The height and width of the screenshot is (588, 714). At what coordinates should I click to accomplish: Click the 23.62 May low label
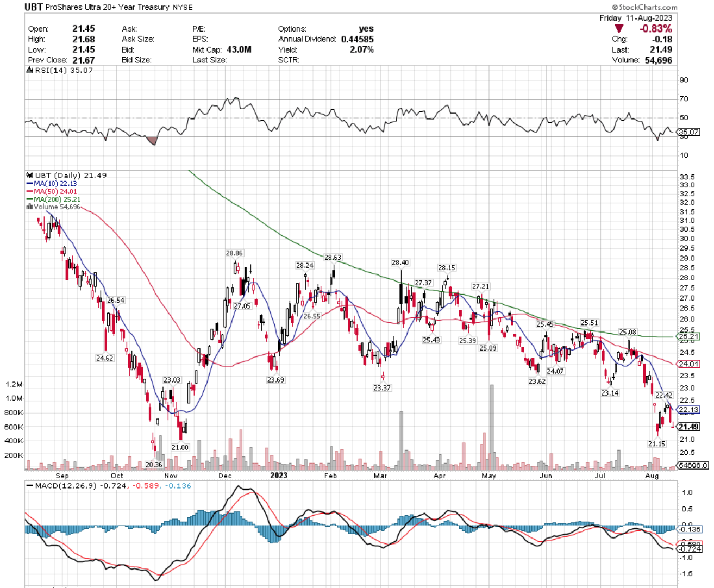click(537, 382)
